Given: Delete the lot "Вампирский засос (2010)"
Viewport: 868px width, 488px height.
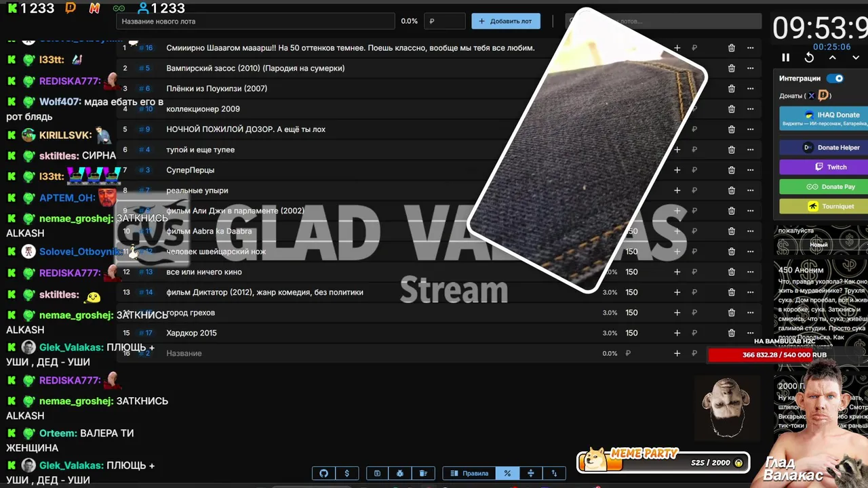Looking at the screenshot, I should 731,68.
